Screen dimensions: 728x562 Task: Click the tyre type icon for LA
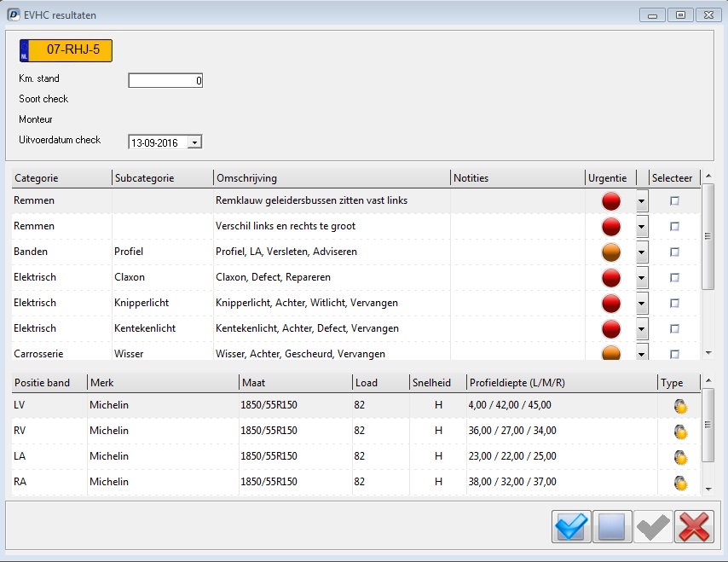click(x=680, y=457)
